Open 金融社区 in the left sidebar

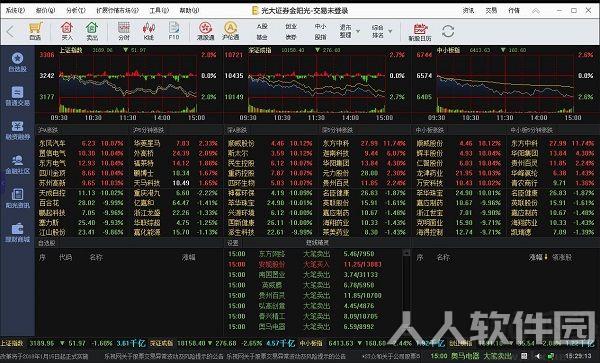coord(17,164)
